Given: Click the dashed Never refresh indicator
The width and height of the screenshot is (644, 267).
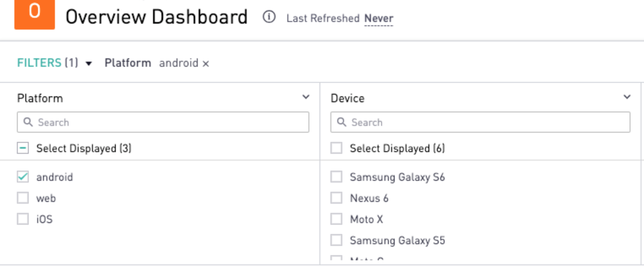Looking at the screenshot, I should pos(379,18).
